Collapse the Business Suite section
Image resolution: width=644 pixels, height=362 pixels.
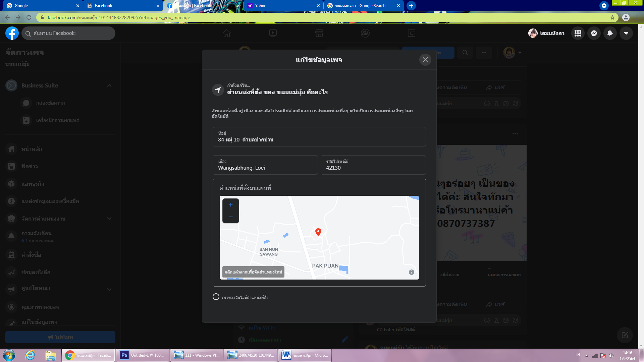pos(109,85)
